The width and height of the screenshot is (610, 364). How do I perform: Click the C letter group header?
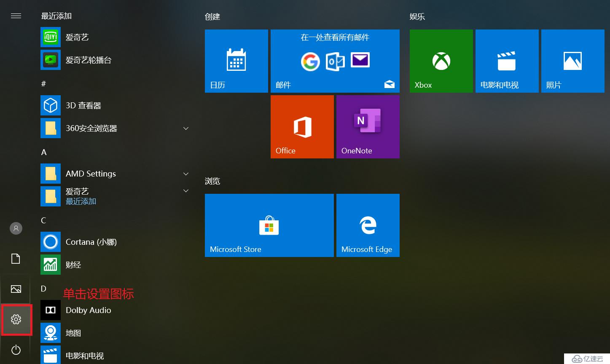(43, 220)
